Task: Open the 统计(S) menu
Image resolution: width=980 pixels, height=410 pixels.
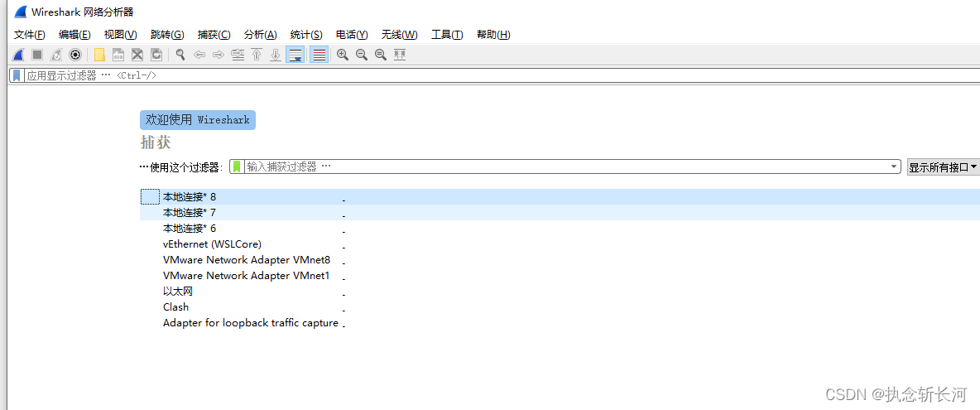Action: [306, 35]
